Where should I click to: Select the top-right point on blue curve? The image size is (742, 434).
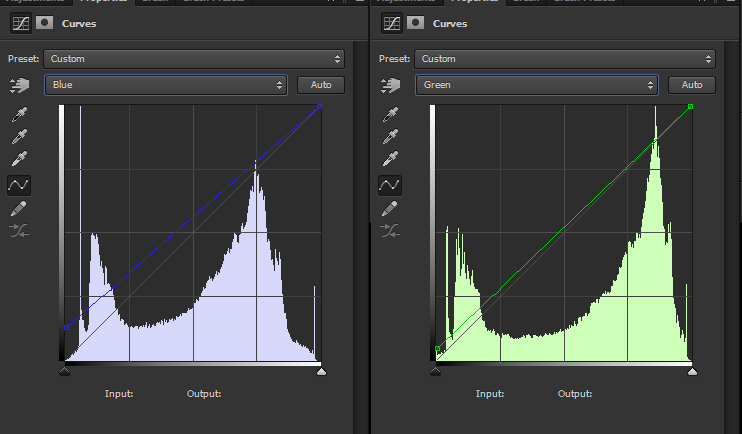319,107
